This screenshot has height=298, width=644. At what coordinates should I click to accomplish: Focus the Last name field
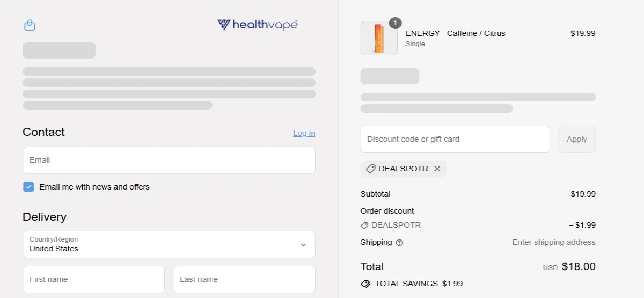tap(244, 279)
